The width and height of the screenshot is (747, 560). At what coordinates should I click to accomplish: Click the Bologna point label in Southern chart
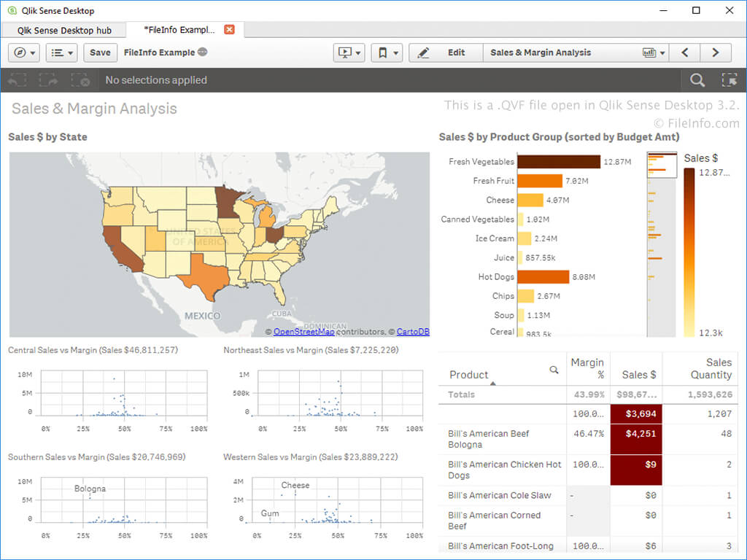point(90,489)
